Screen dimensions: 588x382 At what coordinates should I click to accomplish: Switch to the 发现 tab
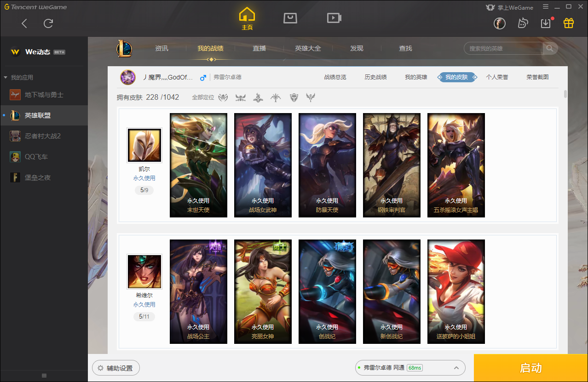[x=357, y=48]
